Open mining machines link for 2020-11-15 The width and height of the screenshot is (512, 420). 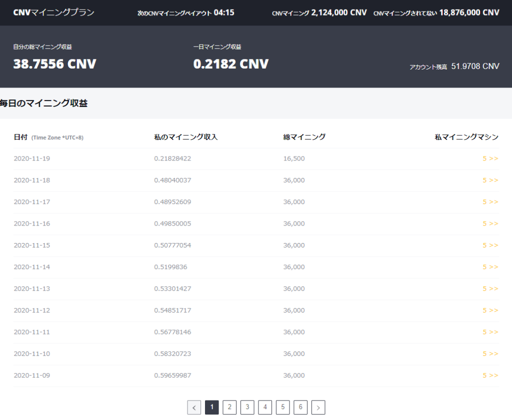[x=490, y=245]
